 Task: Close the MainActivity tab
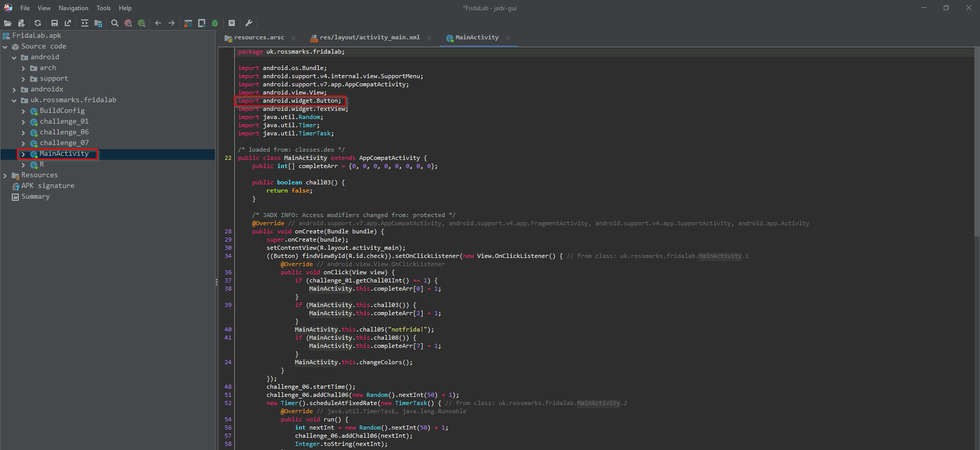click(508, 38)
